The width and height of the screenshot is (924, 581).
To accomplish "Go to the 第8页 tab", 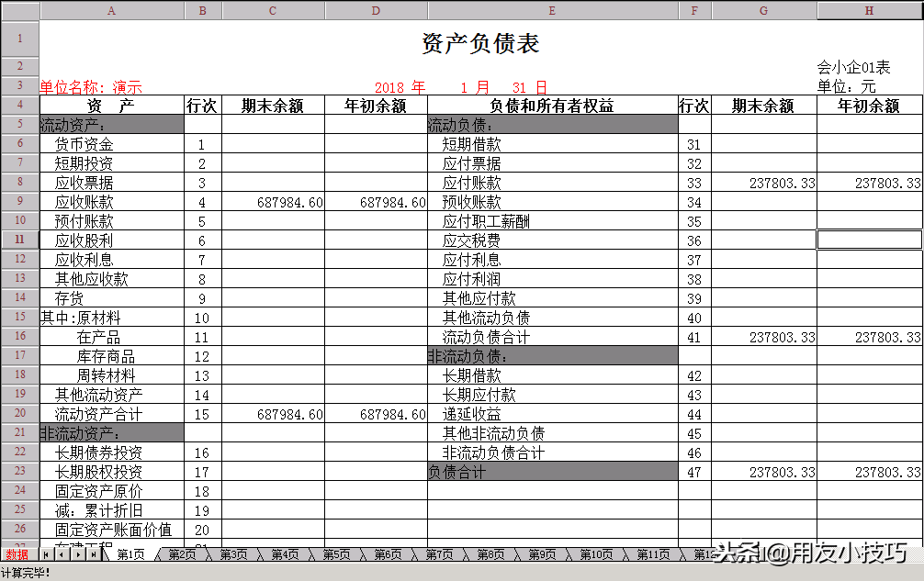I will (490, 554).
